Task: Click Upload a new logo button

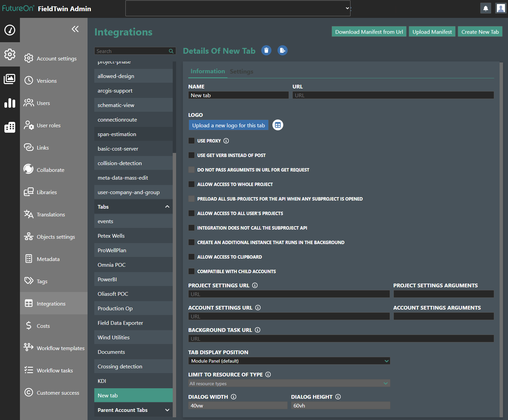Action: (228, 125)
